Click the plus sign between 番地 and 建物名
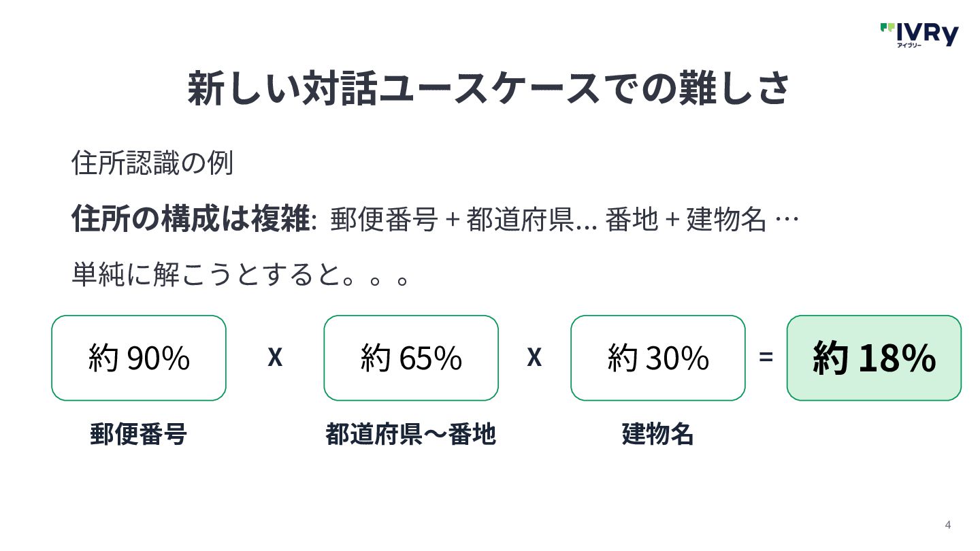This screenshot has width=980, height=551. tap(671, 220)
